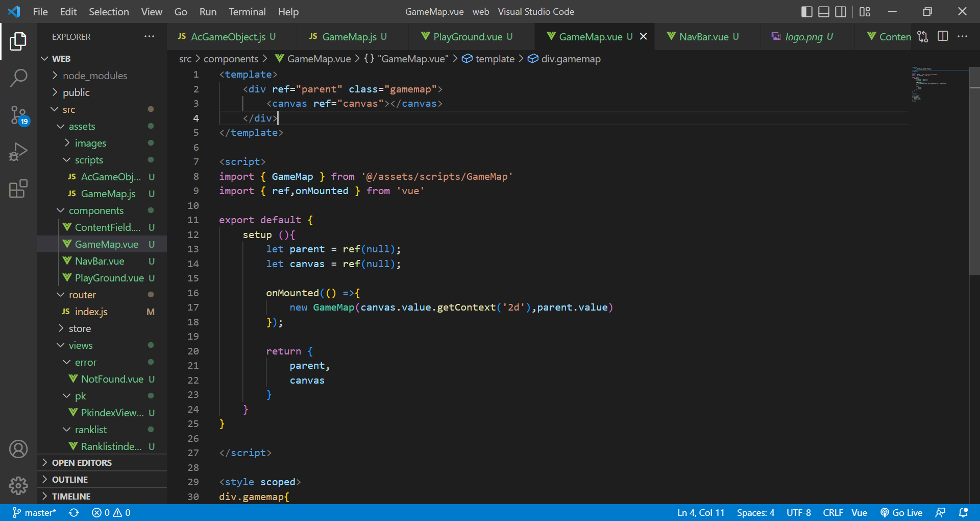The image size is (980, 521).
Task: Click the open changes compare icon
Action: click(x=923, y=37)
